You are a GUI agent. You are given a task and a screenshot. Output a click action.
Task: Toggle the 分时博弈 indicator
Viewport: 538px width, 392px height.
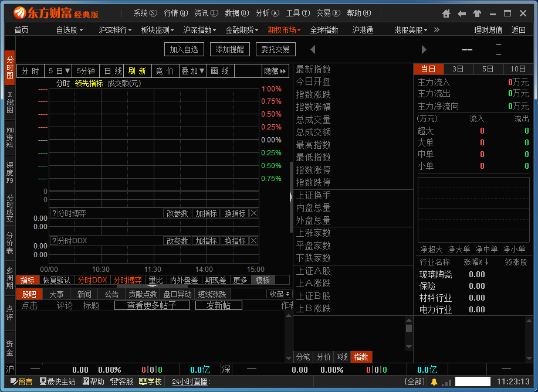pos(127,280)
